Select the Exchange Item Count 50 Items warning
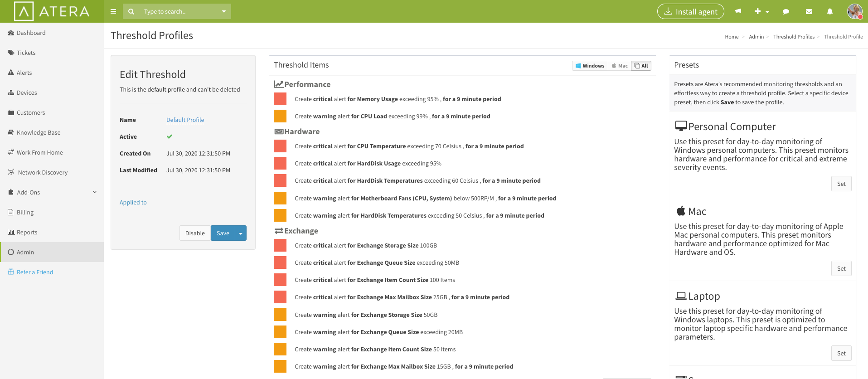Screen dimensions: 868x379 (x=375, y=349)
